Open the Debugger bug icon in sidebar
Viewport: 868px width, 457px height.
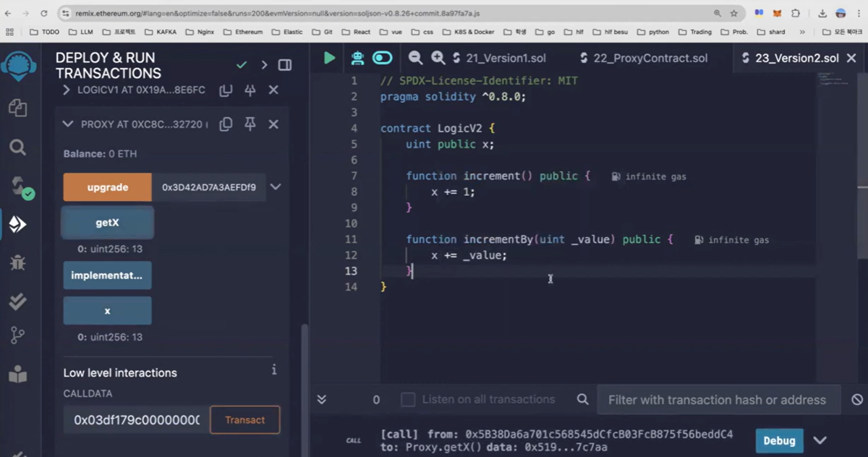click(x=17, y=262)
